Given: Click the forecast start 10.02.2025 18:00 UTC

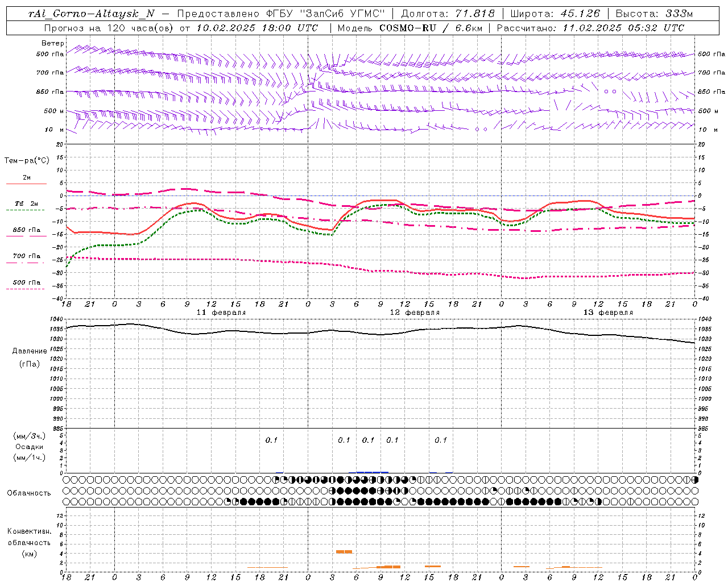Looking at the screenshot, I should tap(257, 28).
